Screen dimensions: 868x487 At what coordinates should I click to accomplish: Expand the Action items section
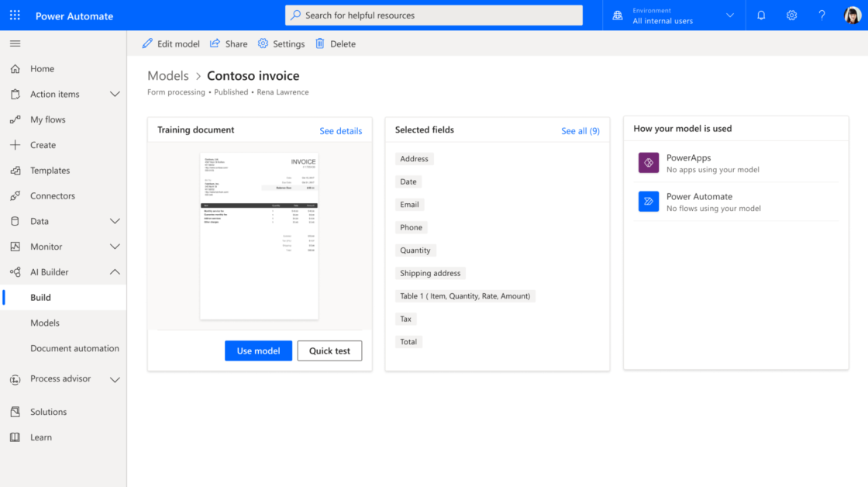(115, 95)
